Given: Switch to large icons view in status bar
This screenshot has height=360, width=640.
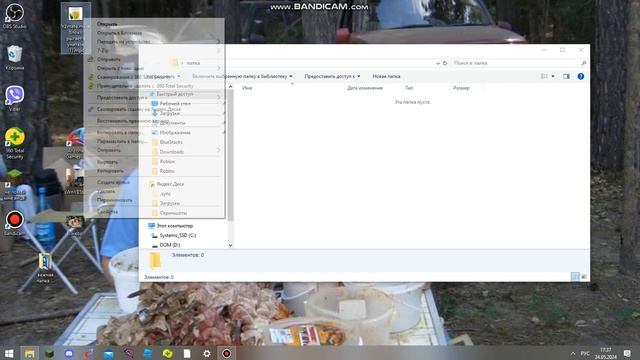Looking at the screenshot, I should (584, 277).
